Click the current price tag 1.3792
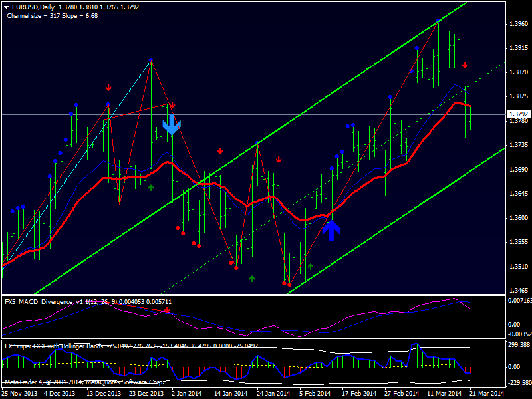Viewport: 532px width, 399px height. click(518, 114)
